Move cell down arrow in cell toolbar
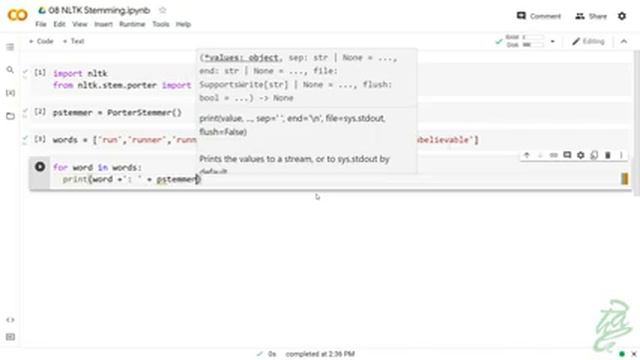Viewport: 640px width, 360px height. pos(540,155)
